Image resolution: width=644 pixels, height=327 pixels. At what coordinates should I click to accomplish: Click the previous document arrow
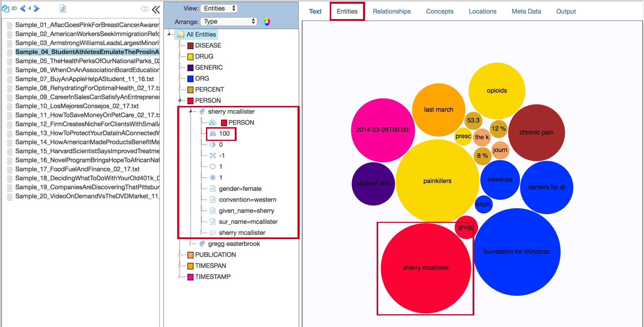point(22,8)
